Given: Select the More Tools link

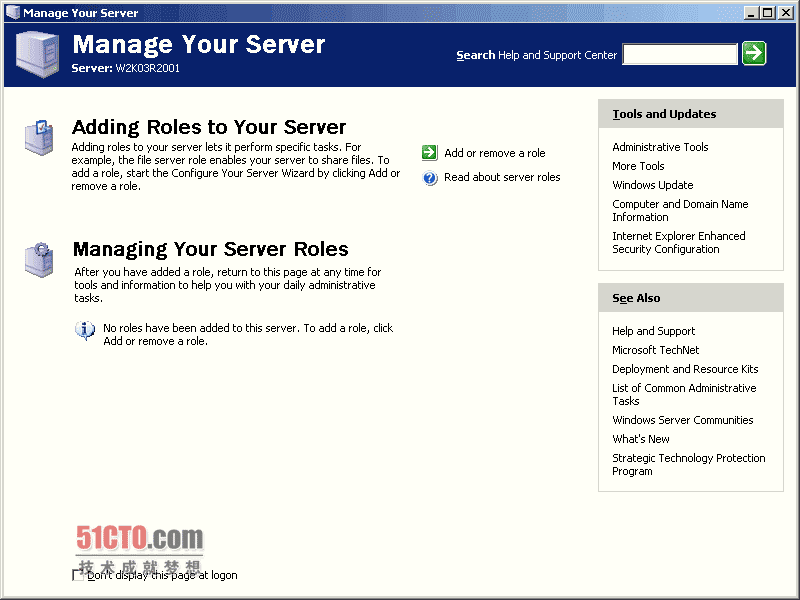Looking at the screenshot, I should pos(638,166).
